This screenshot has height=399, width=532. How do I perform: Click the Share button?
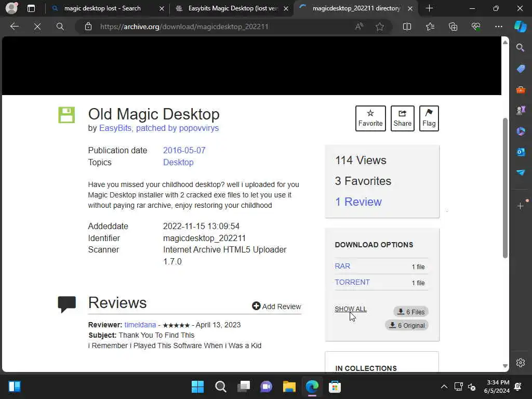click(403, 118)
